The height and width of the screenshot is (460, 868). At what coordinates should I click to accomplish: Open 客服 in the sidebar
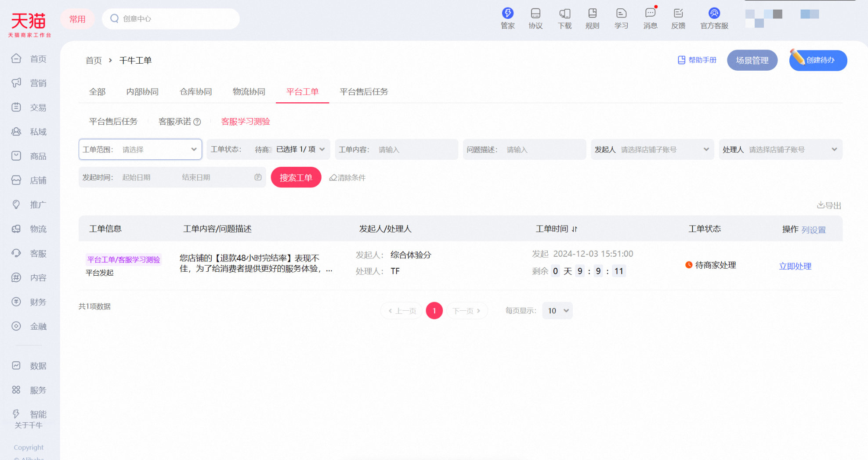(29, 254)
